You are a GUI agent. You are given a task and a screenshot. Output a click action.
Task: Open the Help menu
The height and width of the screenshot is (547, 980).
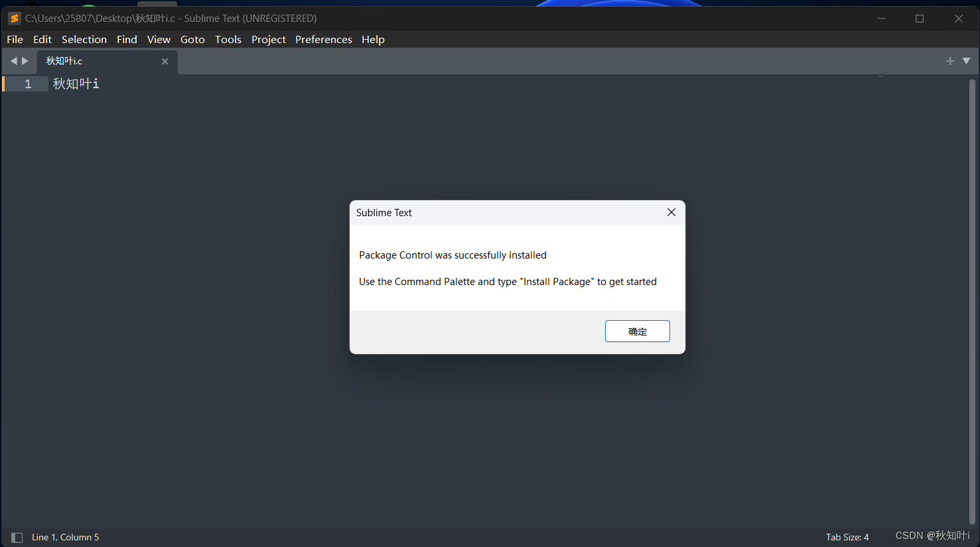tap(373, 40)
